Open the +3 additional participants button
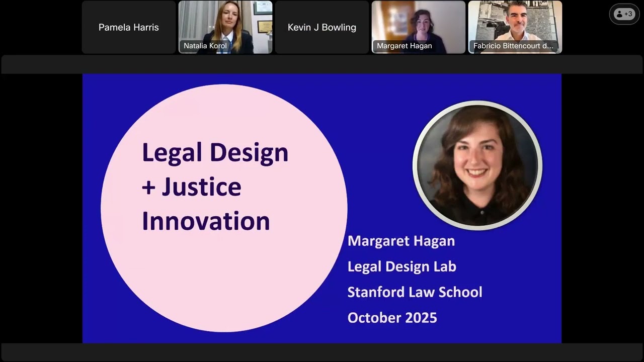 click(x=624, y=14)
